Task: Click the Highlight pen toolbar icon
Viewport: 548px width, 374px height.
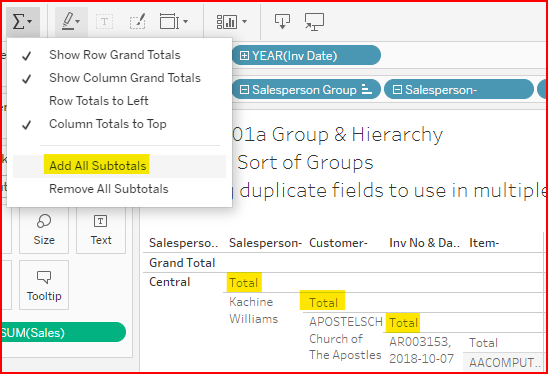Action: coord(71,22)
